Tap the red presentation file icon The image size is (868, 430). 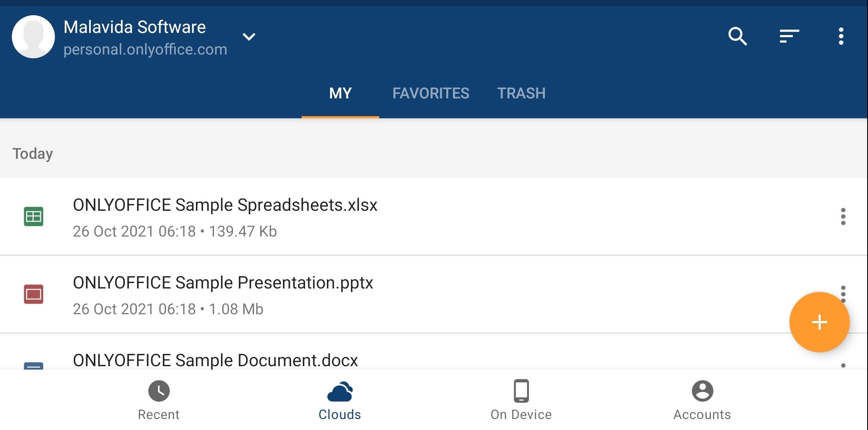[x=33, y=294]
